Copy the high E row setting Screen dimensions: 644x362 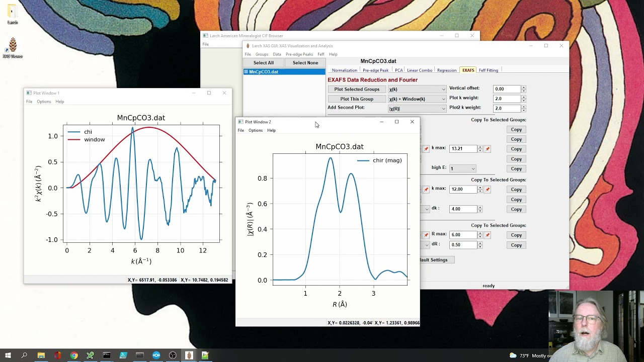(516, 168)
